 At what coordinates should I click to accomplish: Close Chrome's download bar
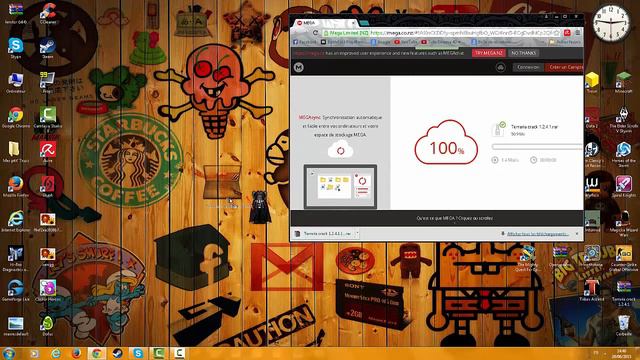(x=577, y=234)
